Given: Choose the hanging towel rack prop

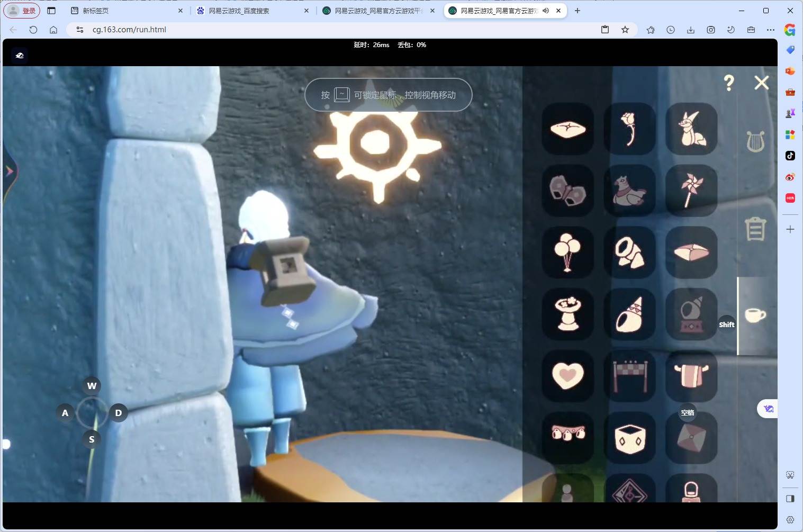Looking at the screenshot, I should pyautogui.click(x=691, y=376).
